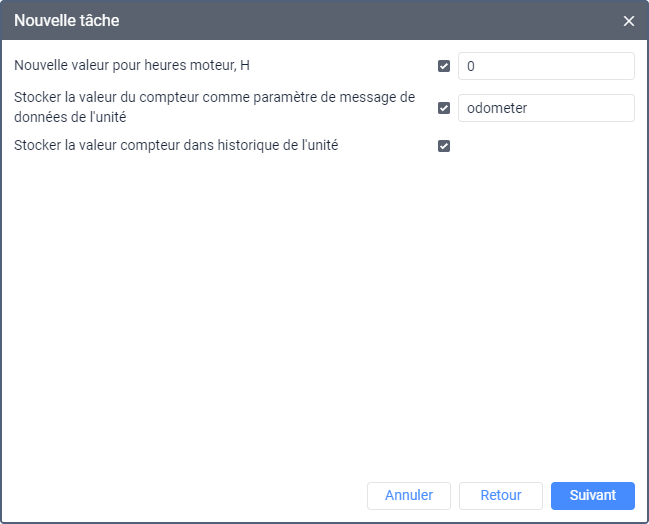Click the Annuler button

pyautogui.click(x=409, y=495)
